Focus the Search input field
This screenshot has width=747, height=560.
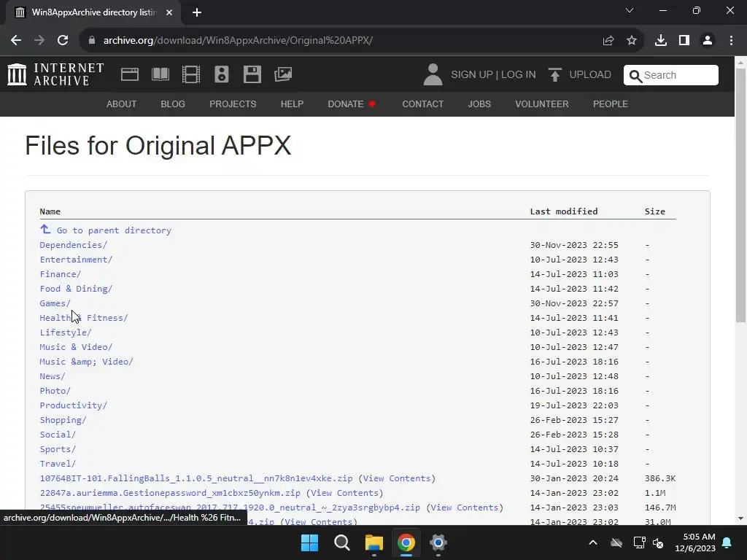671,75
